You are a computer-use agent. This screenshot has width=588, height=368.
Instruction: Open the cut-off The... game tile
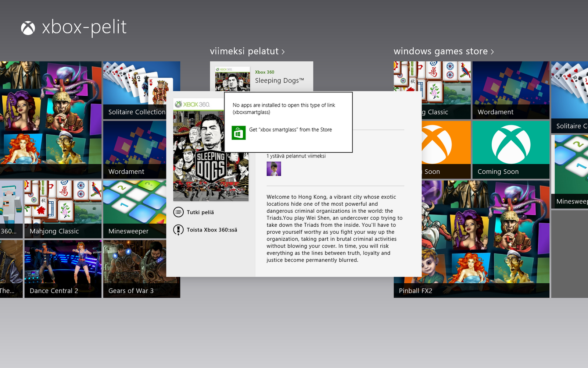click(11, 269)
